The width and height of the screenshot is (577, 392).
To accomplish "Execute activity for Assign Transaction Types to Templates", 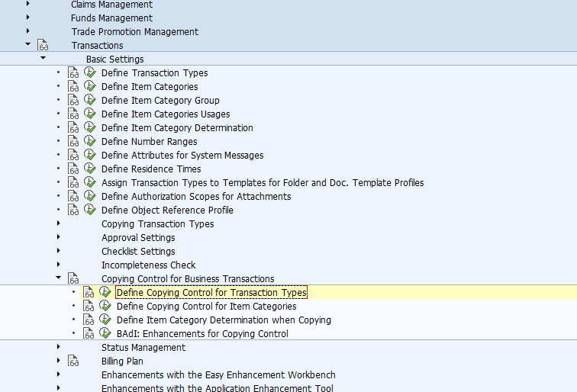I will [x=90, y=182].
